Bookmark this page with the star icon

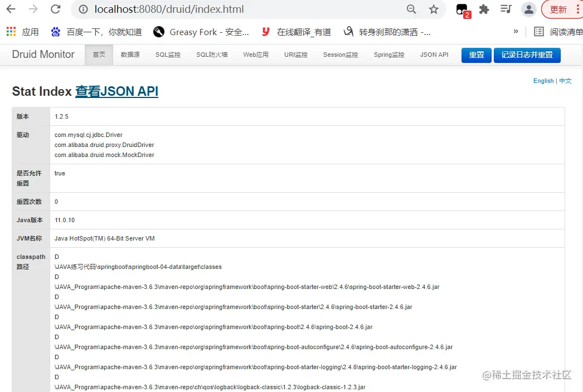[434, 9]
